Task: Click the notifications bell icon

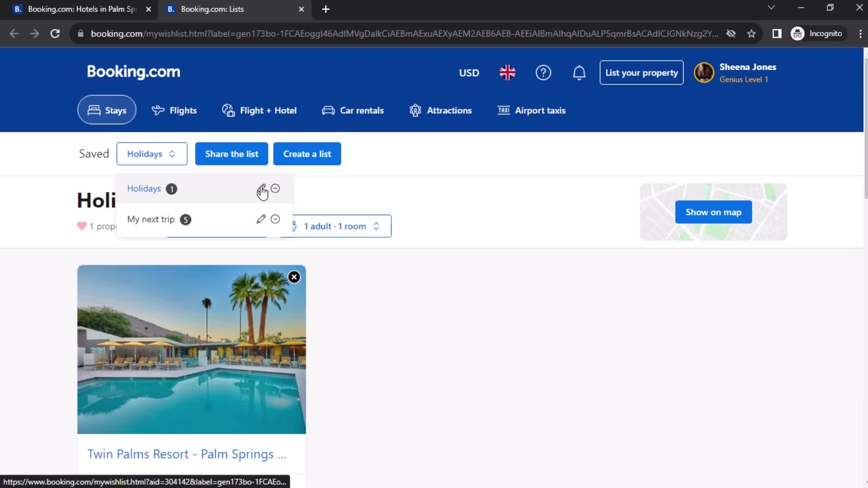Action: pos(579,72)
